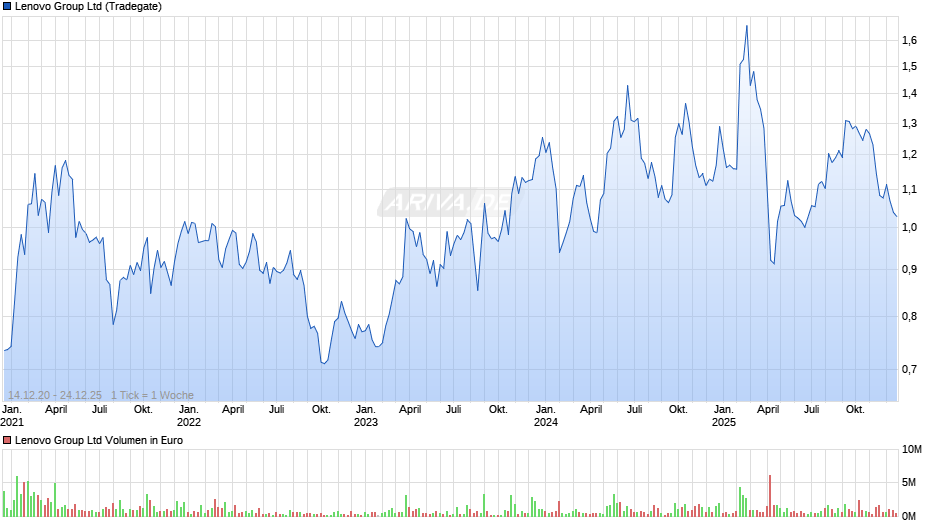Click the '1,5' price axis label
This screenshot has height=526, width=940.
pos(909,67)
